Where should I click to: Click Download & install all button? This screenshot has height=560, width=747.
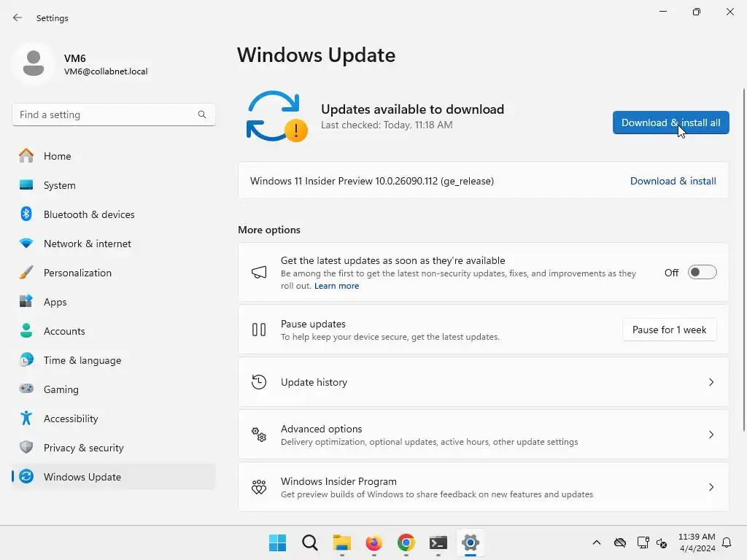point(671,122)
